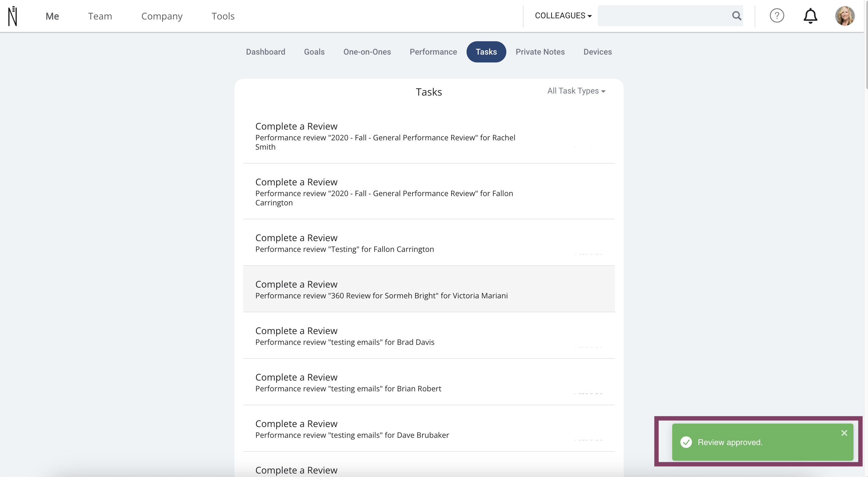Open notifications bell icon
868x477 pixels.
coord(810,16)
